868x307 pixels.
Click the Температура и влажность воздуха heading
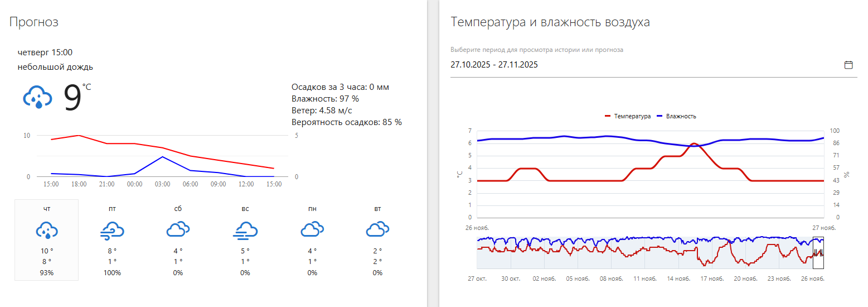(550, 22)
